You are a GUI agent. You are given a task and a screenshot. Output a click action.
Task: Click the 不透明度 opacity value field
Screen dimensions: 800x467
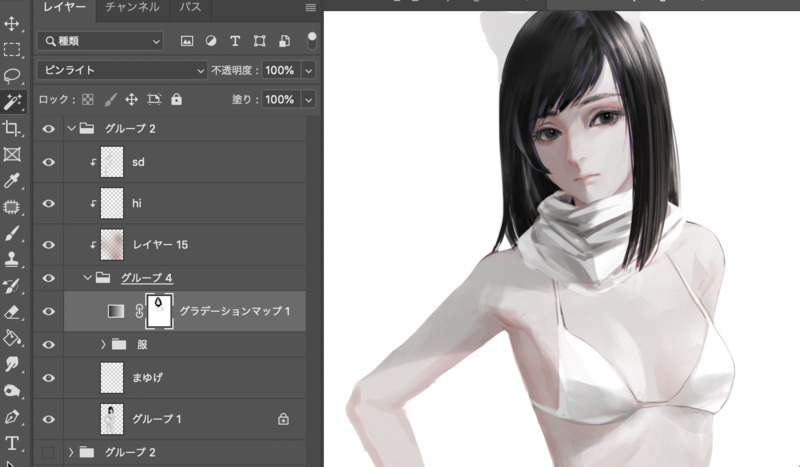pyautogui.click(x=280, y=70)
